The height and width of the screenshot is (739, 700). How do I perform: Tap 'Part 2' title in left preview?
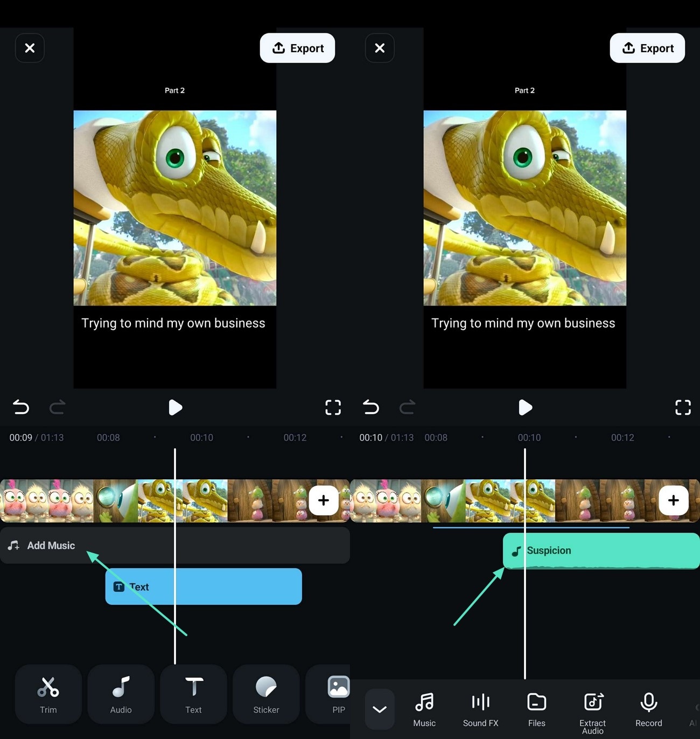(x=174, y=90)
